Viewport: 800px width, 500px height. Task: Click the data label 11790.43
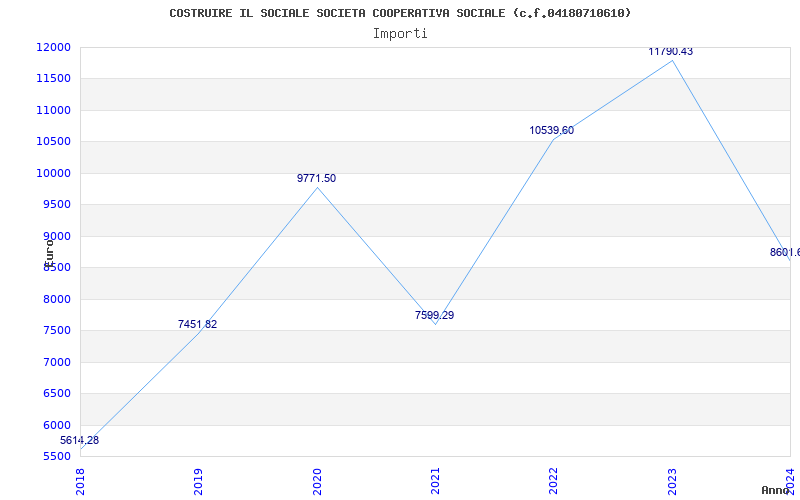[670, 52]
